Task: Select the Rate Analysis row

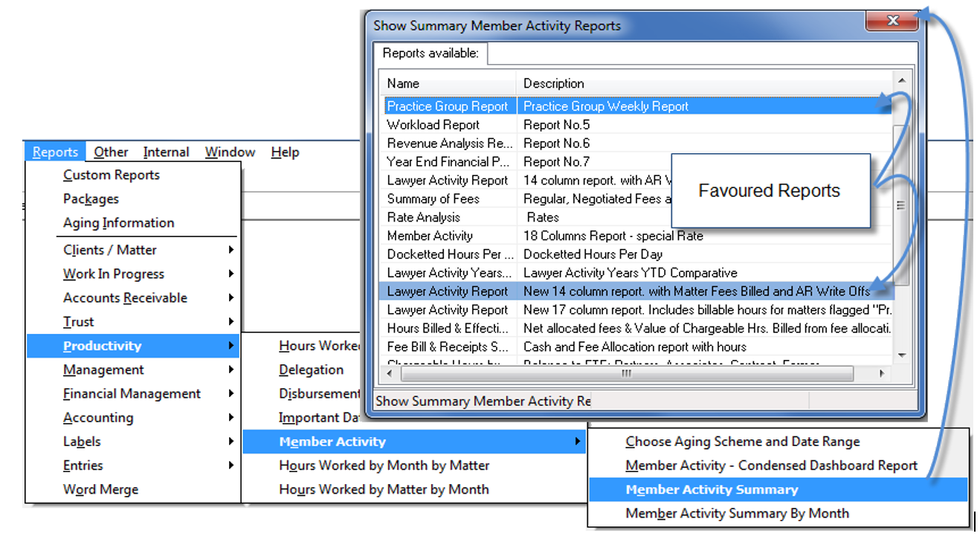Action: 637,217
